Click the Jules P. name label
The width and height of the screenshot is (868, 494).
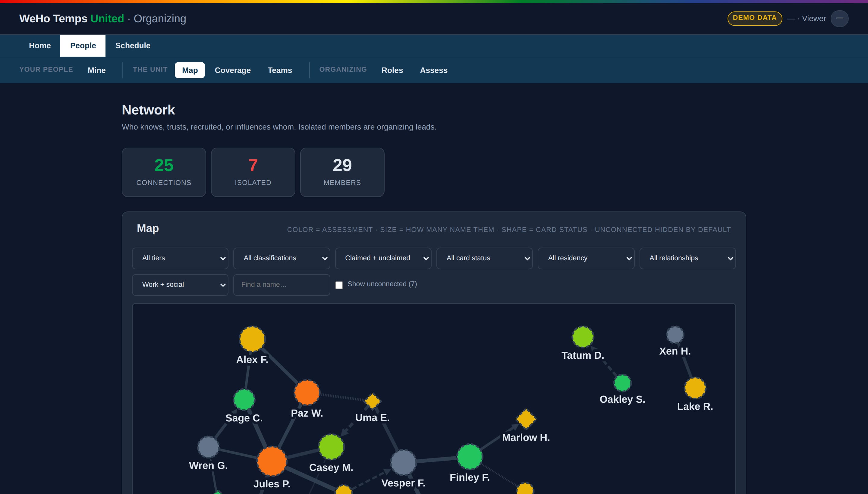272,484
